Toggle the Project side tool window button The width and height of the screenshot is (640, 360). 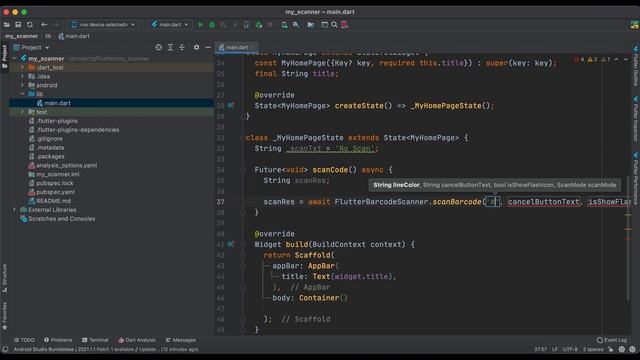(x=4, y=56)
